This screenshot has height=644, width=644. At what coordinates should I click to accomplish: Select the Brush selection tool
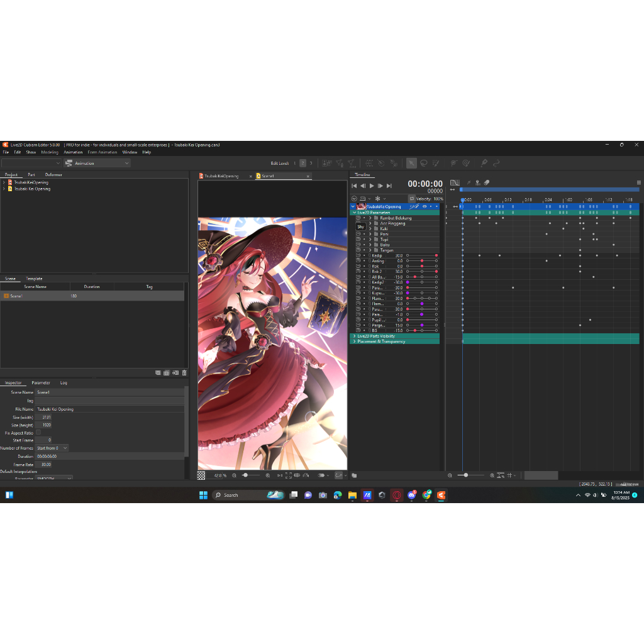[x=435, y=163]
